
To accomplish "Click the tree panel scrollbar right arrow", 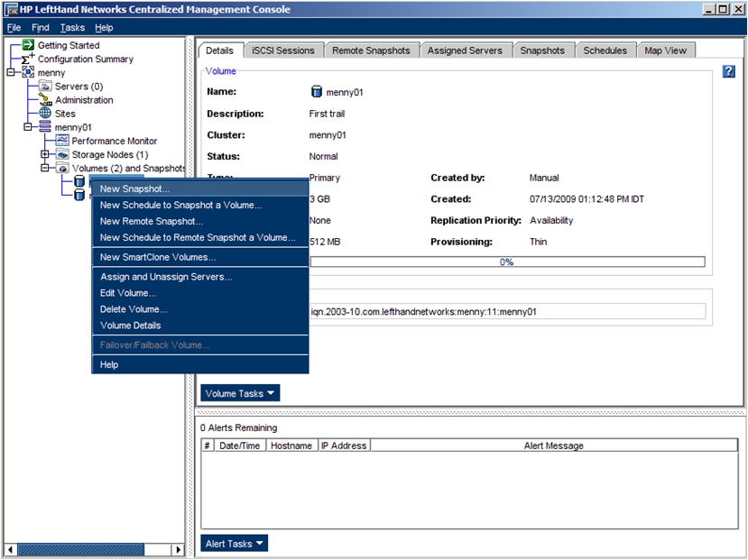I will click(178, 549).
